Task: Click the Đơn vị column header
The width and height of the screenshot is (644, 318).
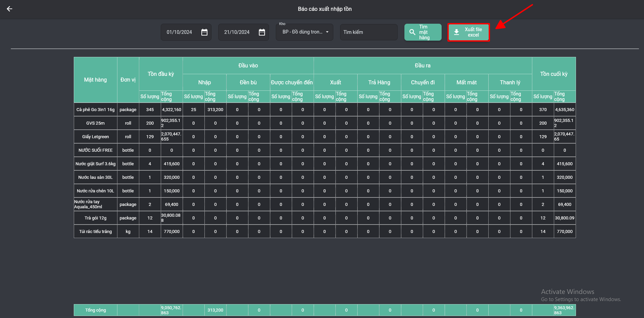Action: [128, 80]
